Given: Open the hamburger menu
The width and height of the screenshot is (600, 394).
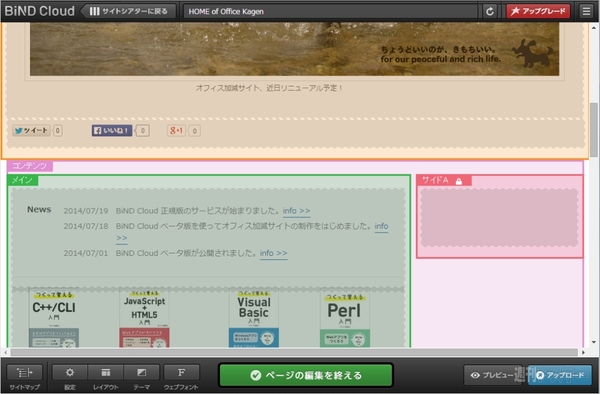Looking at the screenshot, I should (x=586, y=11).
